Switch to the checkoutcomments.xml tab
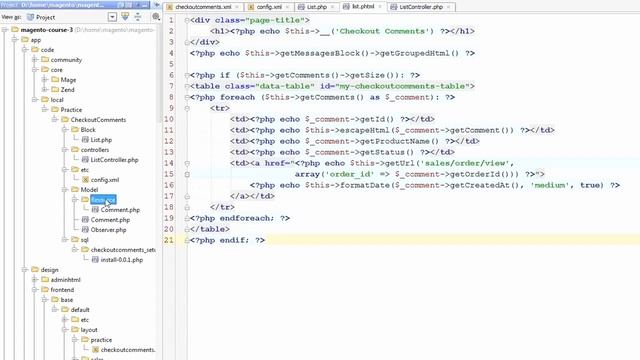 [x=203, y=7]
